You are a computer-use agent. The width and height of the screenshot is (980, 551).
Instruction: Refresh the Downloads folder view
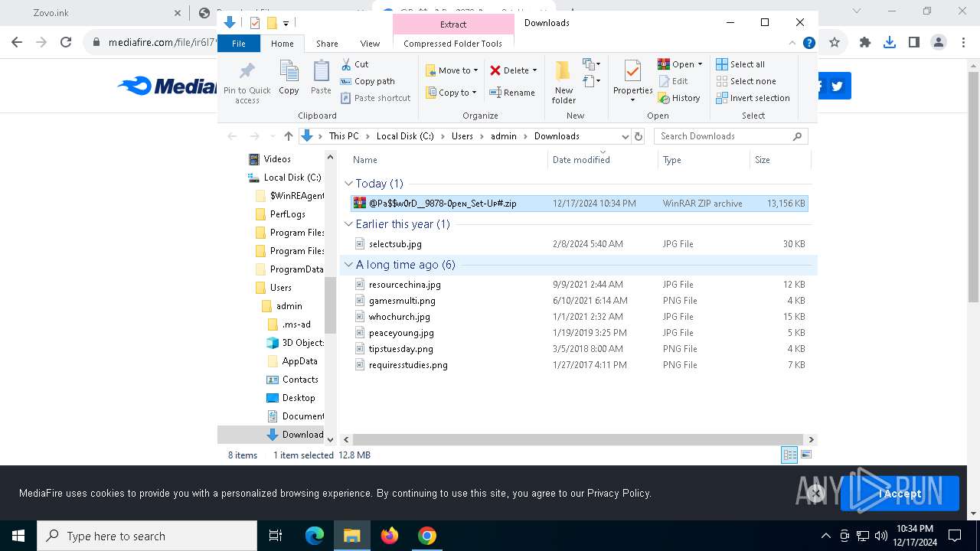pyautogui.click(x=639, y=136)
